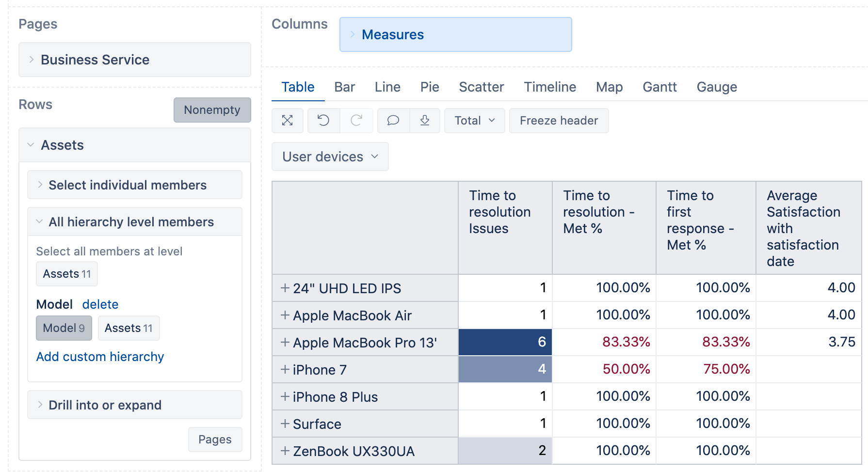
Task: Expand the iPhone 7 row
Action: pyautogui.click(x=285, y=369)
